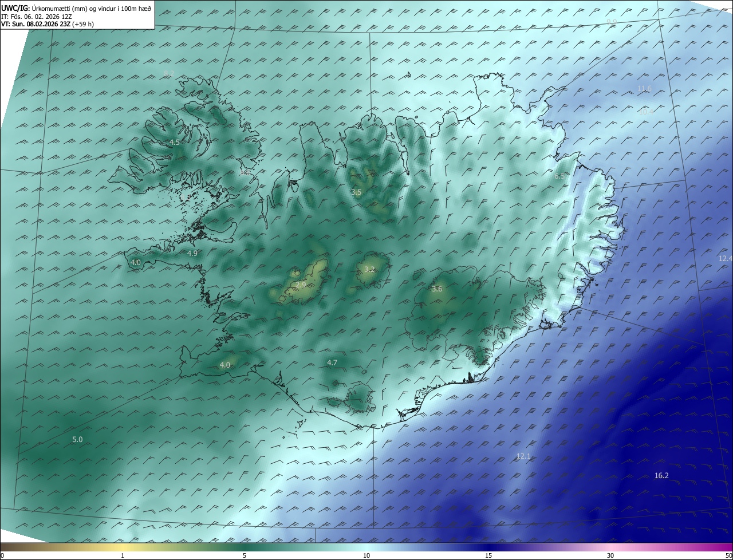This screenshot has width=733, height=560.
Task: Click the 10.4 value below 11.6
Action: click(645, 112)
